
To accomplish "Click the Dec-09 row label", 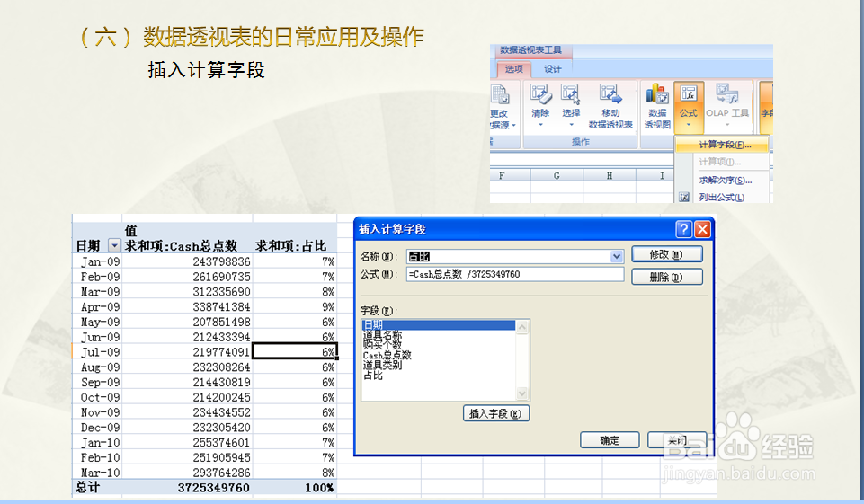I will 101,428.
